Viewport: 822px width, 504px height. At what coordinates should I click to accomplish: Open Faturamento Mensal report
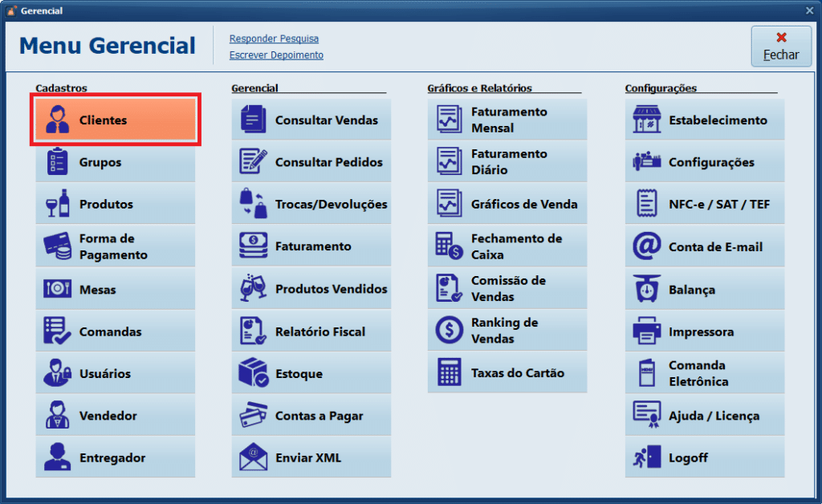click(507, 120)
